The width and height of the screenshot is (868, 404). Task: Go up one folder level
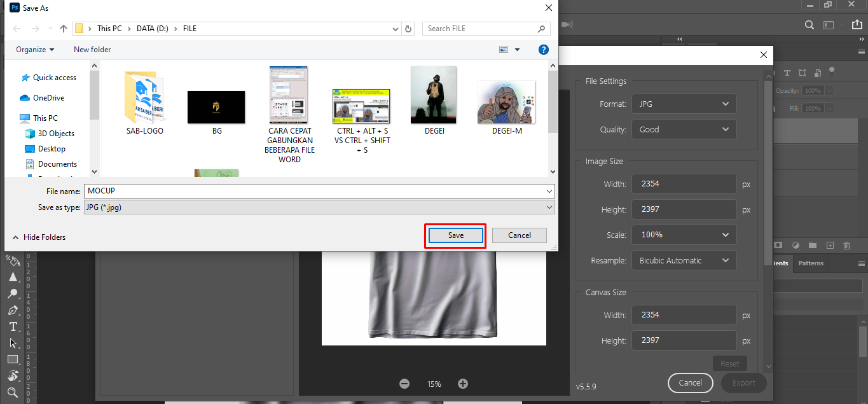pyautogui.click(x=64, y=29)
